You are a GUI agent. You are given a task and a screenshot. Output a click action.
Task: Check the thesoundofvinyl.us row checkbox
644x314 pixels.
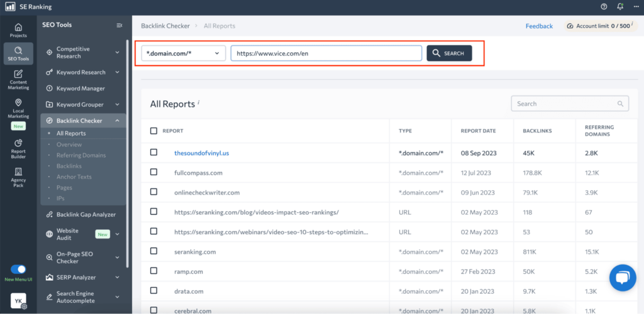pos(153,152)
